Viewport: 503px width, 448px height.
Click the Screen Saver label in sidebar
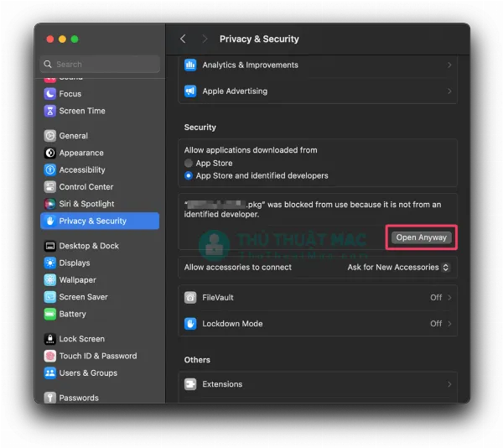coord(83,297)
